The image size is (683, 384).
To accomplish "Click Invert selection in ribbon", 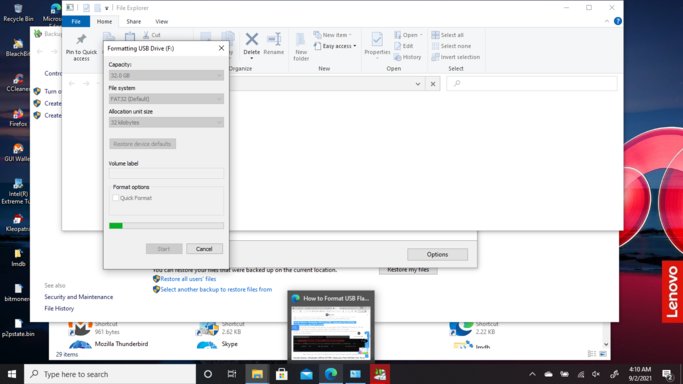I will click(455, 57).
